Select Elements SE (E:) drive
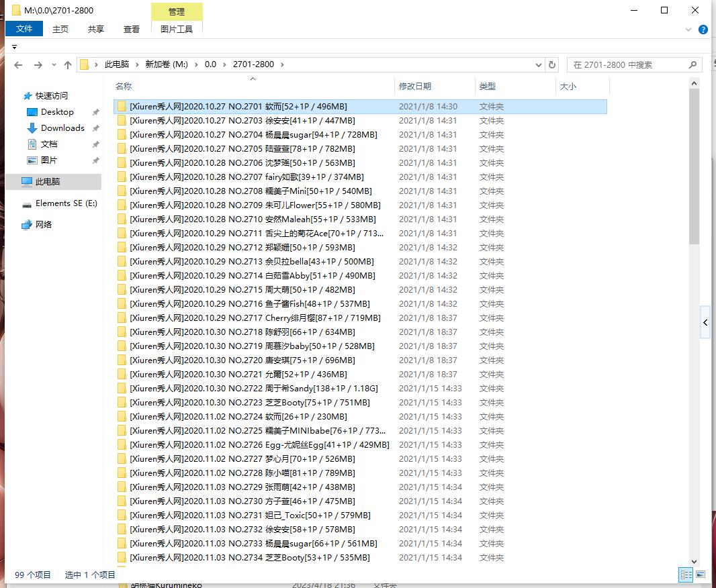 click(66, 203)
